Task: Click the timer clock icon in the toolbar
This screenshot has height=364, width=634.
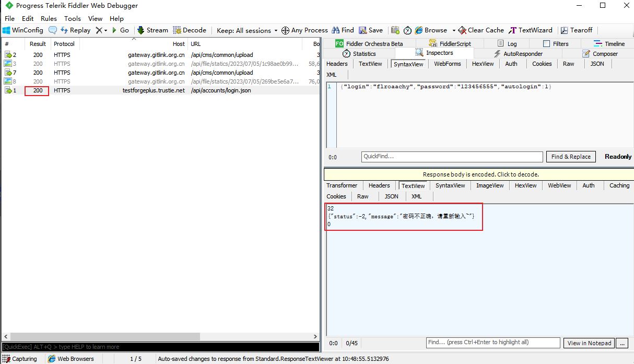Action: 407,30
